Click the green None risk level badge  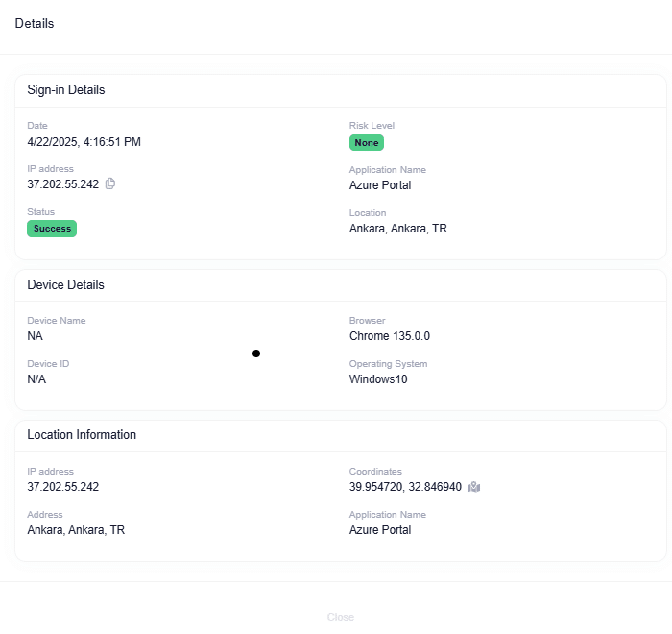click(x=366, y=143)
